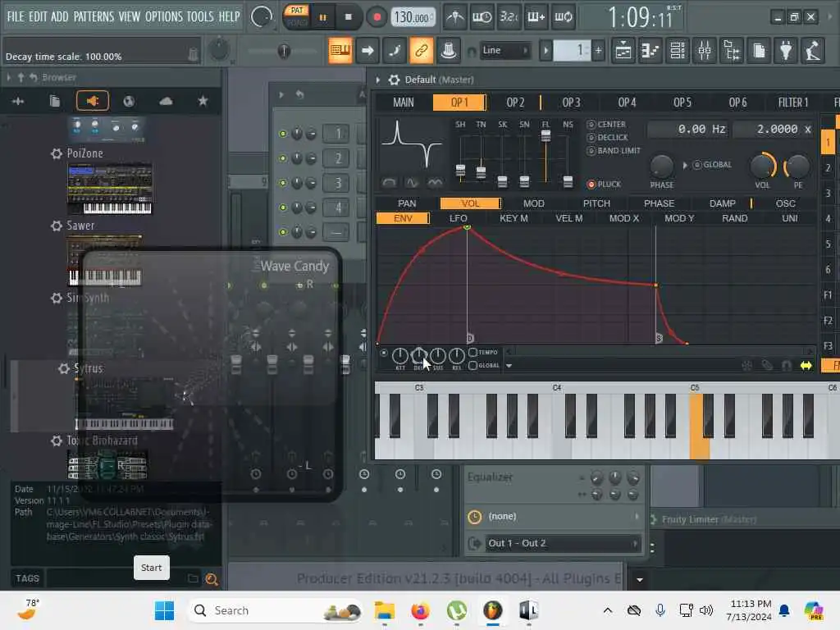Select modulation matrix row F1 button
Screen dimensions: 840x630
(828, 295)
